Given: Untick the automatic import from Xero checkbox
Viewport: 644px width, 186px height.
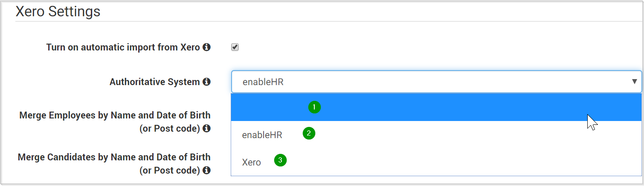Looking at the screenshot, I should coord(235,47).
